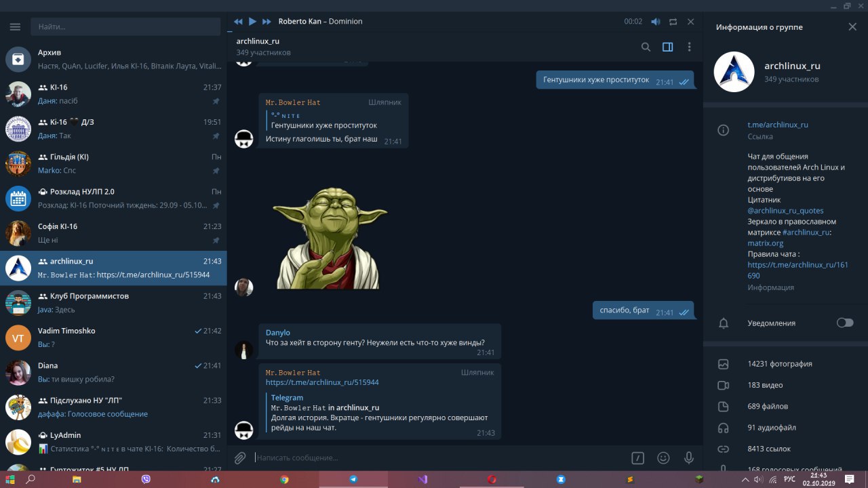Open the Vadim Timoshko chat

pos(113,338)
